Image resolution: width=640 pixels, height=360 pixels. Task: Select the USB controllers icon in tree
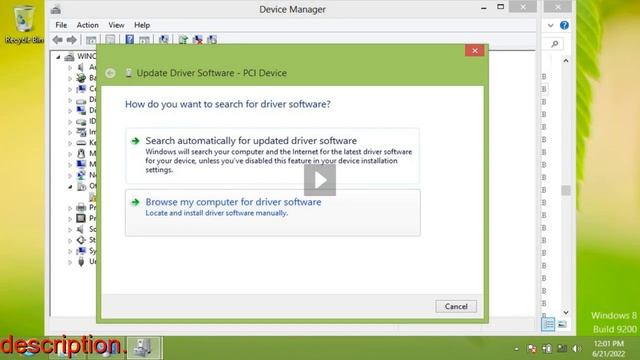81,262
